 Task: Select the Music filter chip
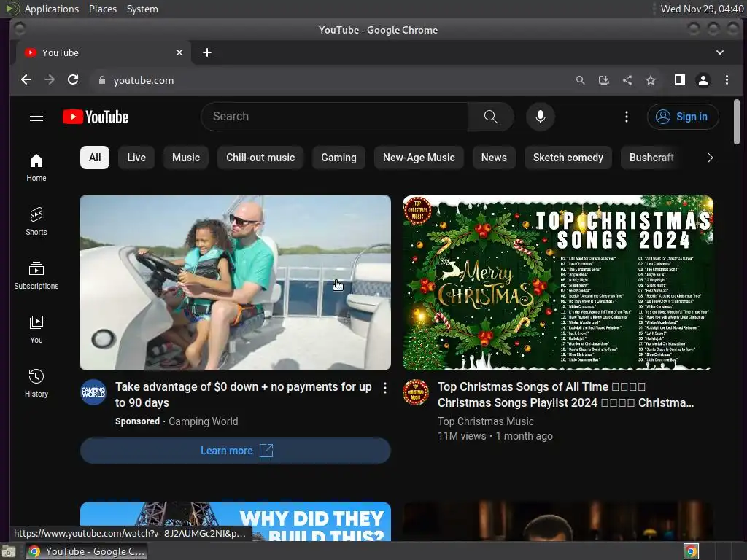[186, 157]
